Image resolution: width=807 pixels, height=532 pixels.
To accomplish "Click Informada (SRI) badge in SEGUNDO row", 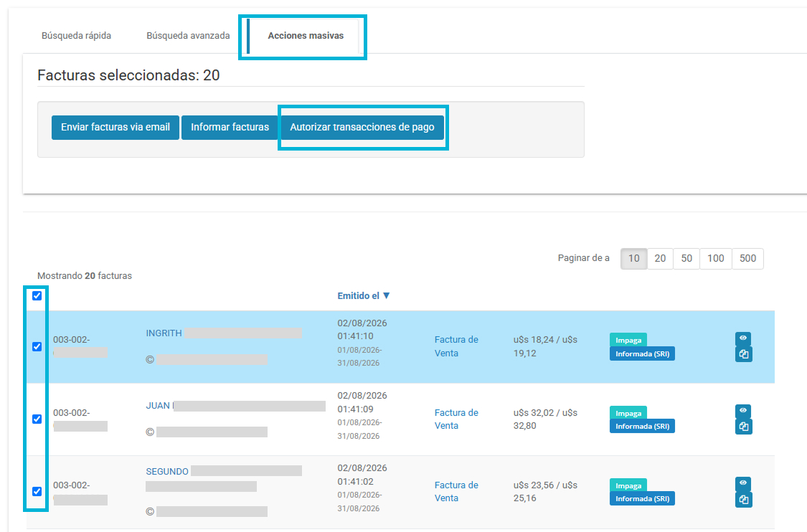I will click(x=642, y=498).
